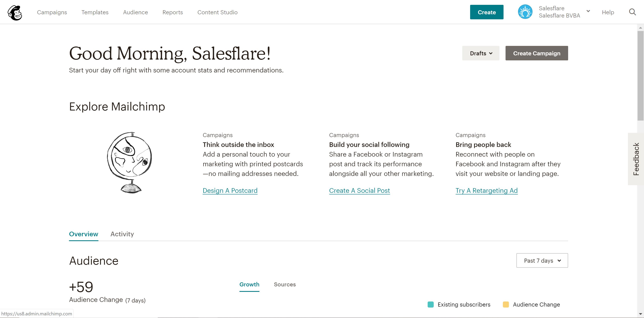Viewport: 644px width, 318px height.
Task: Click the Create Campaign button
Action: coord(537,53)
